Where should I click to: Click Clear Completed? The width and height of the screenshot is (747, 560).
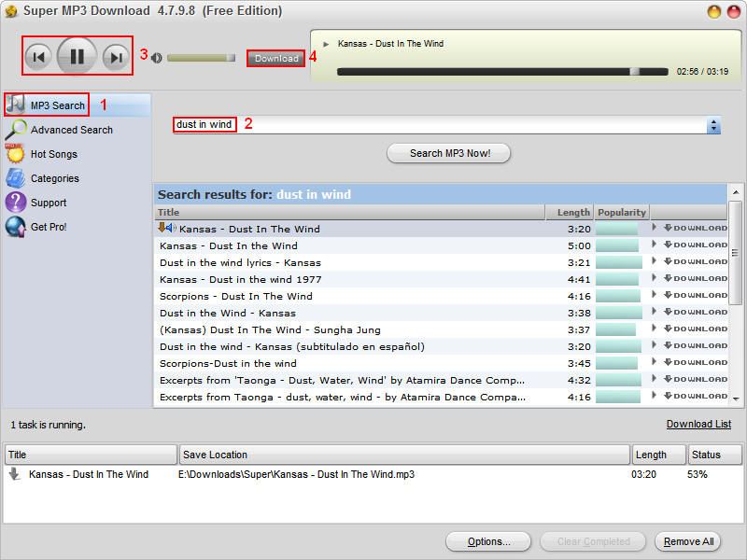point(593,542)
